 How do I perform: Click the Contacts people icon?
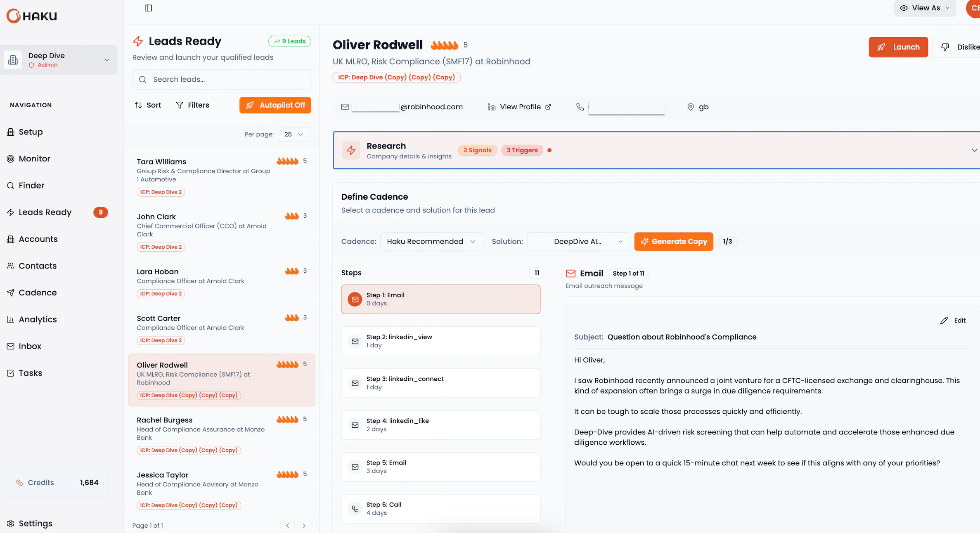(x=11, y=266)
